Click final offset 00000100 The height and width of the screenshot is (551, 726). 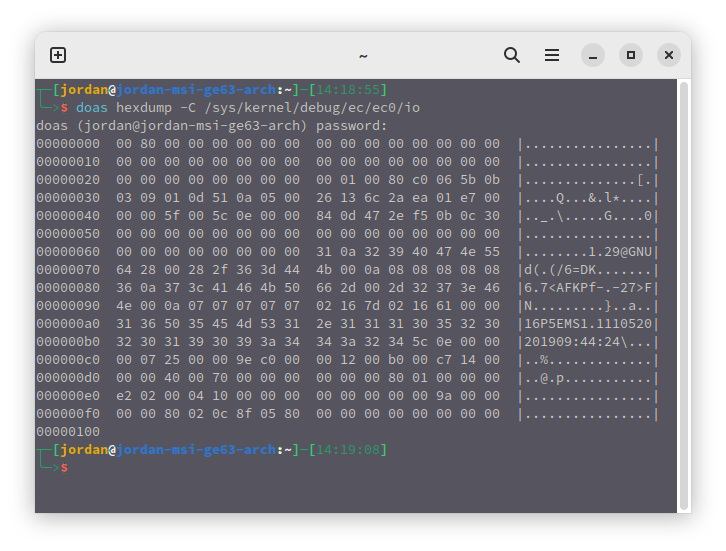pyautogui.click(x=68, y=432)
